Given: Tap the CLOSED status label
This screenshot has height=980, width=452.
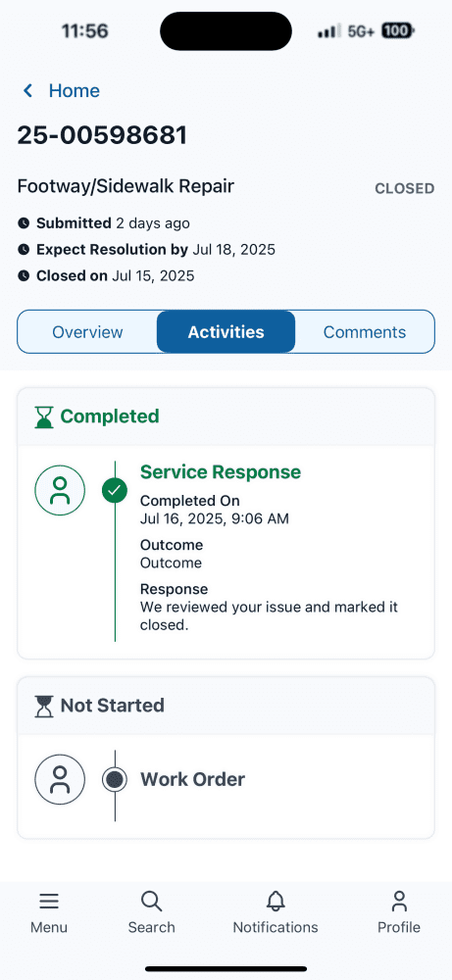Looking at the screenshot, I should (405, 189).
